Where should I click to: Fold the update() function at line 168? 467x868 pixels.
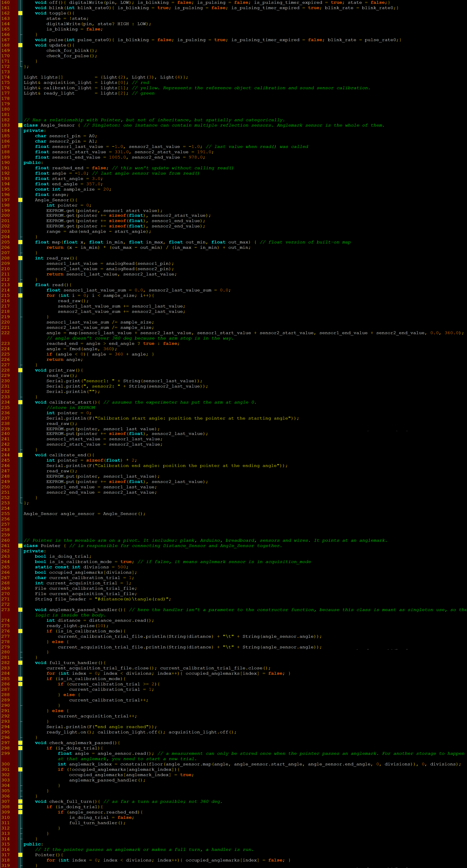pyautogui.click(x=20, y=45)
